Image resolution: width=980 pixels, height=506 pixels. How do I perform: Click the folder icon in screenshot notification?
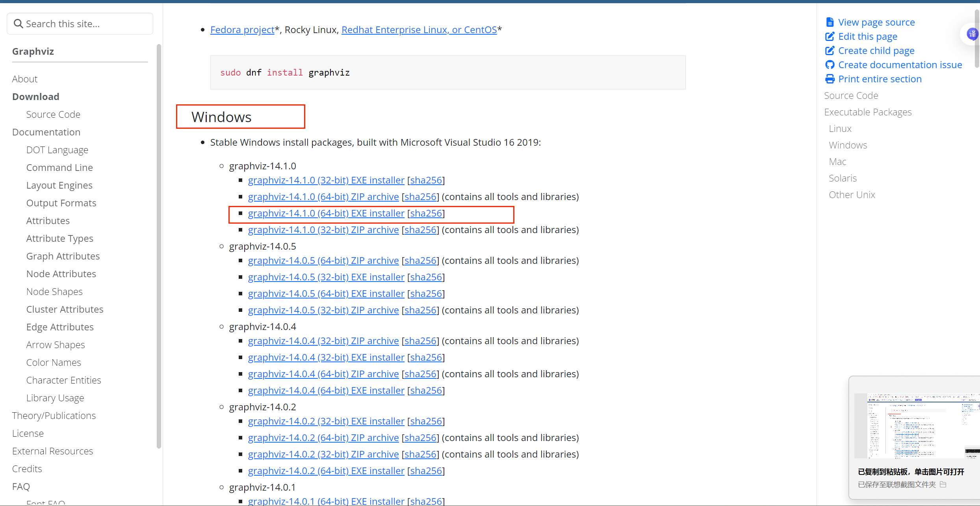point(943,484)
